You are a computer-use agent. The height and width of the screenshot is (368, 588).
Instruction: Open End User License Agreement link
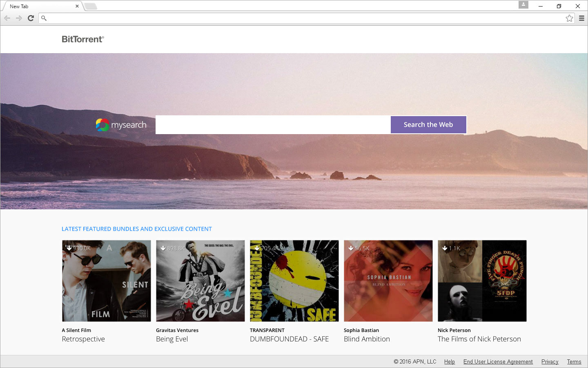(498, 361)
